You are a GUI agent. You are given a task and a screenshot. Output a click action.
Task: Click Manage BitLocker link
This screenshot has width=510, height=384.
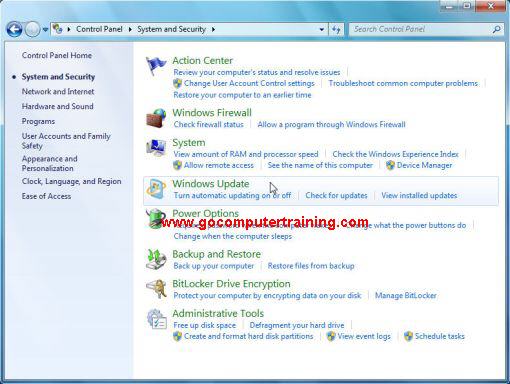pos(406,296)
